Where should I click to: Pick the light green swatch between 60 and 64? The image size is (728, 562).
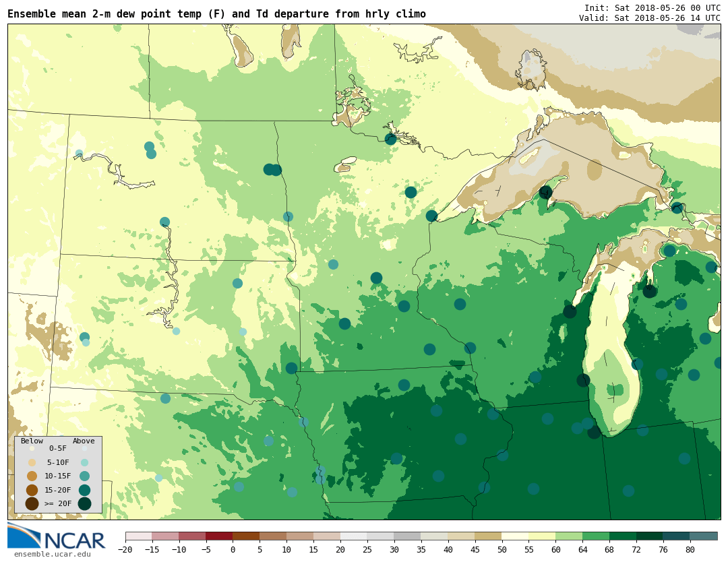pos(569,536)
